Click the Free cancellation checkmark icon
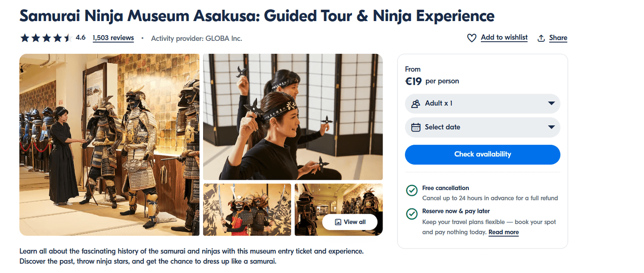 pyautogui.click(x=412, y=190)
